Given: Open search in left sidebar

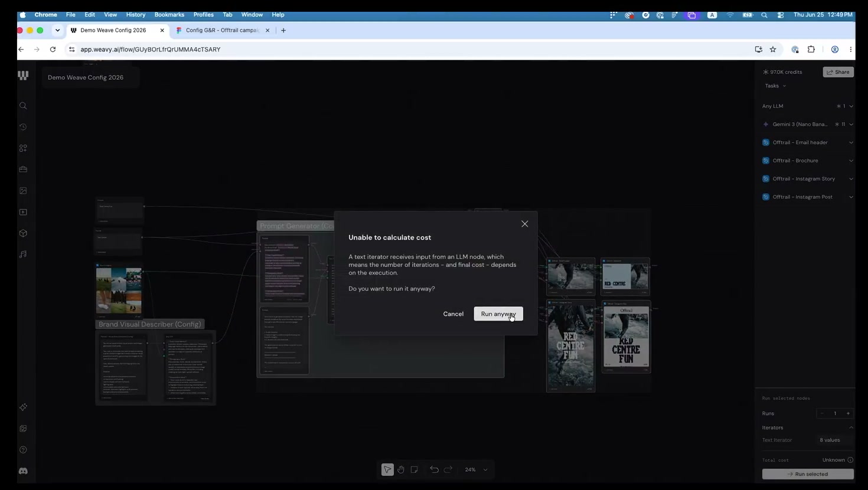Looking at the screenshot, I should click(x=23, y=106).
